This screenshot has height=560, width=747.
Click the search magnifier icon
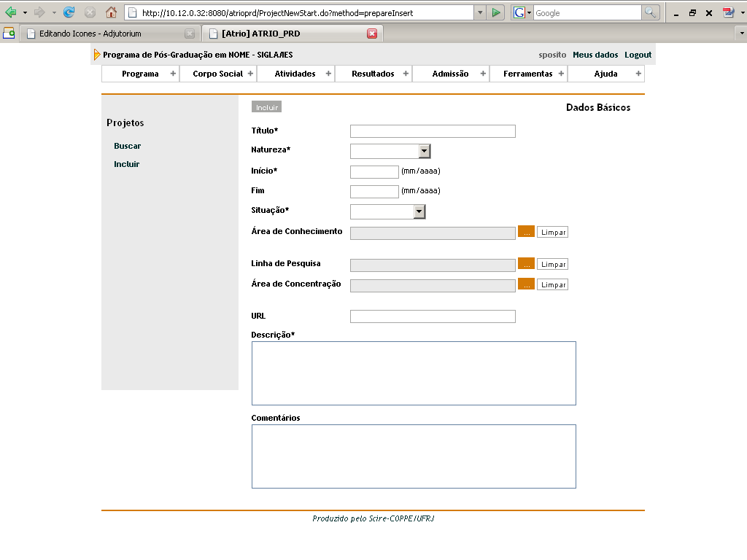pyautogui.click(x=650, y=12)
